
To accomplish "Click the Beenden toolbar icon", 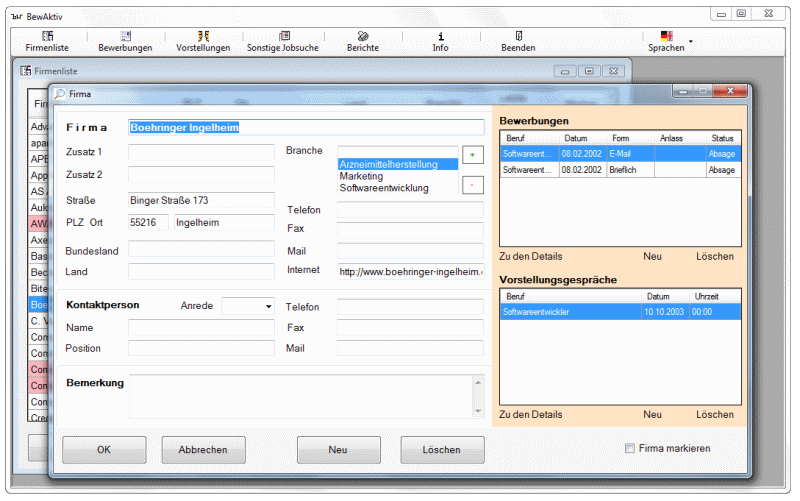I will 518,36.
